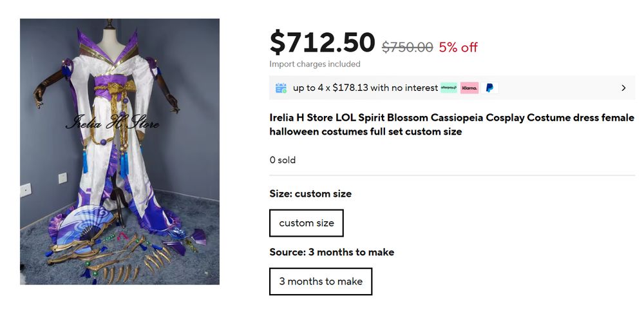This screenshot has height=314, width=644.
Task: Select the "custom size" option box
Action: pyautogui.click(x=307, y=223)
